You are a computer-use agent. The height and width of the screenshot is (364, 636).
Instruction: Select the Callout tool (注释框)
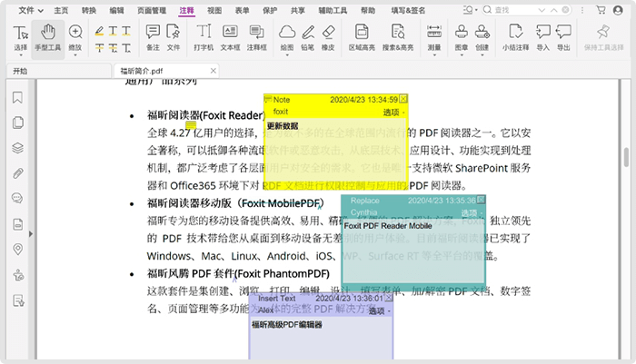click(257, 37)
